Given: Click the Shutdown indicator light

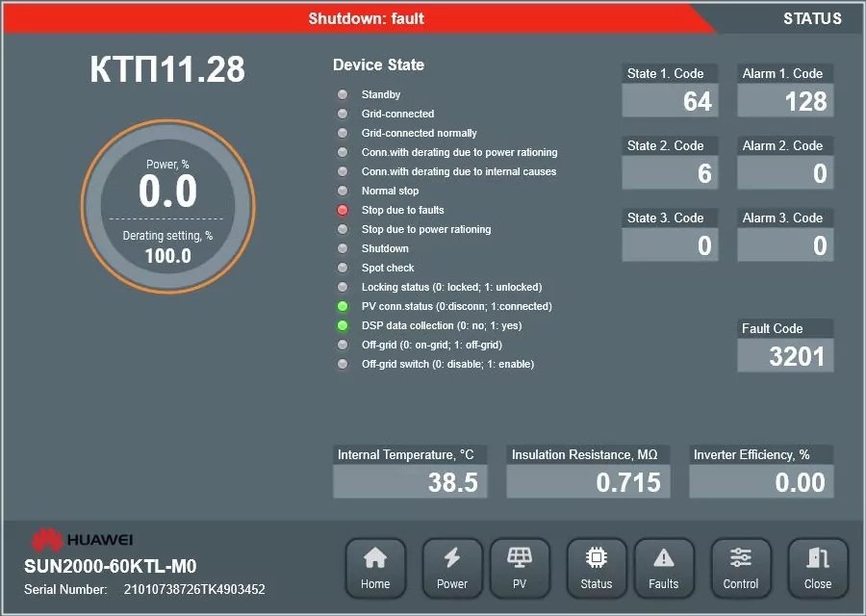Looking at the screenshot, I should coord(343,248).
